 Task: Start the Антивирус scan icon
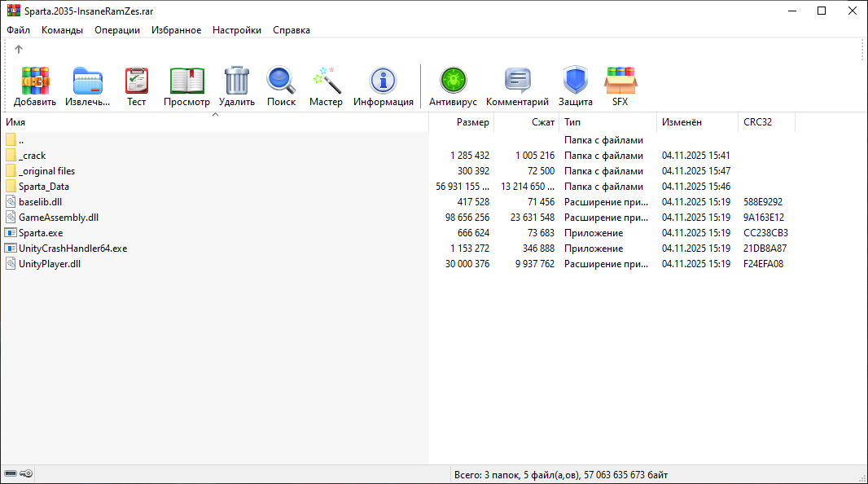(x=453, y=81)
